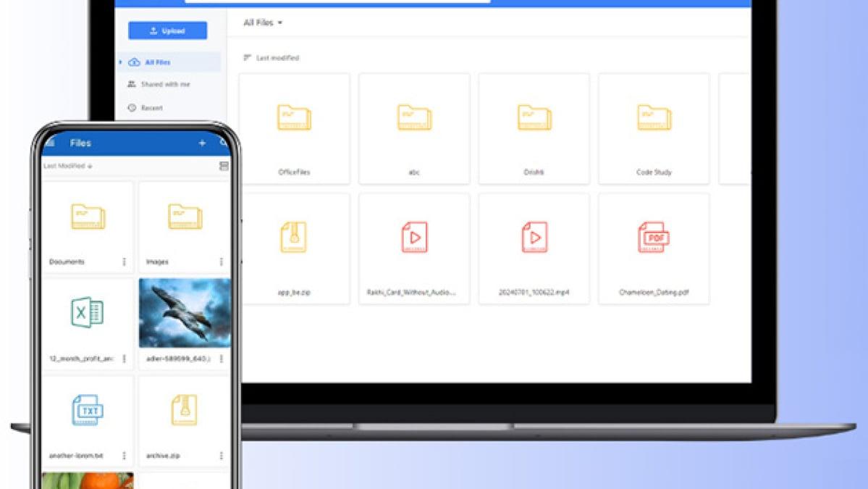Viewport: 868px width, 489px height.
Task: Open the Documents folder on phone
Action: pos(88,227)
